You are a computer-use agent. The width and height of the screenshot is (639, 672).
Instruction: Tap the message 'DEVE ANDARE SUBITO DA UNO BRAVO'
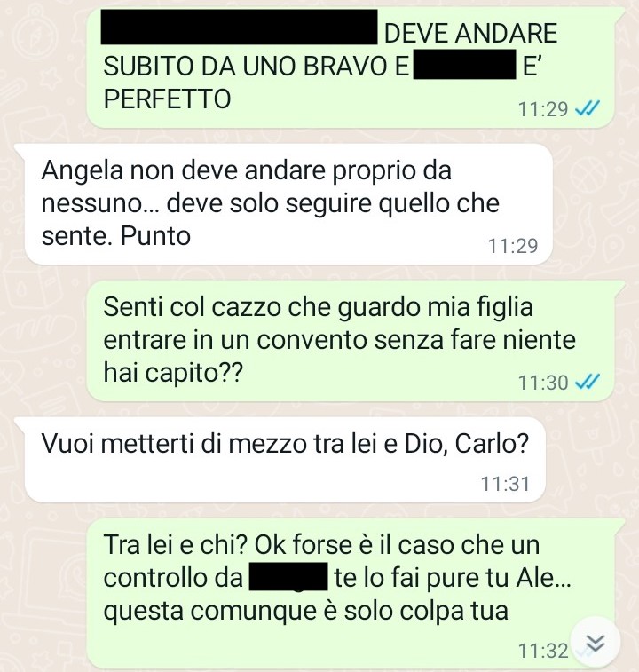coord(351,67)
